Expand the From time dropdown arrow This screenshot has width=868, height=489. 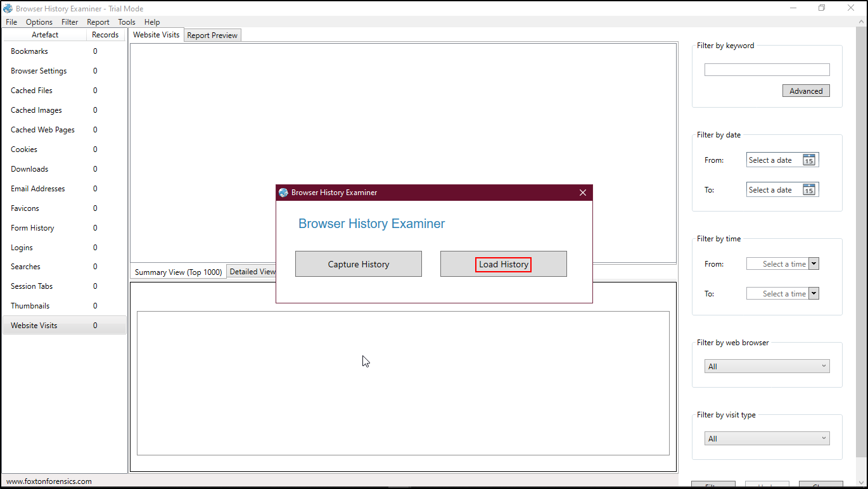click(814, 264)
